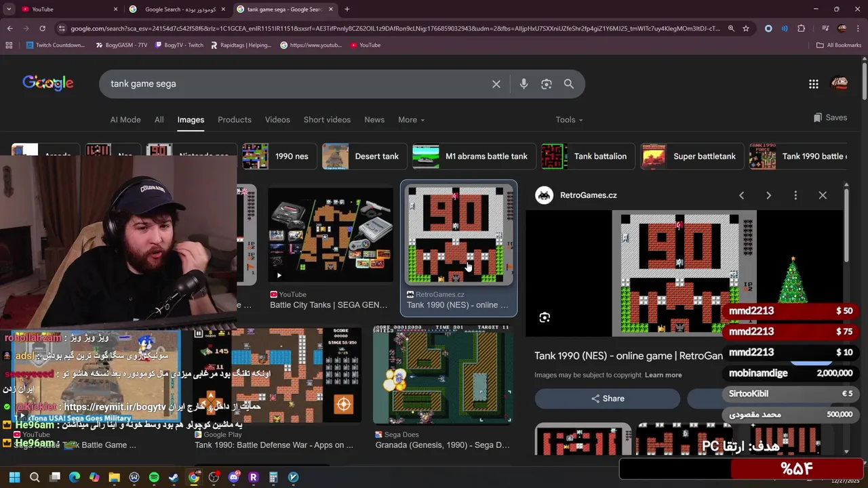Open BogyTV - Twitch bookmark
Viewport: 868px width, 488px height.
(x=179, y=45)
